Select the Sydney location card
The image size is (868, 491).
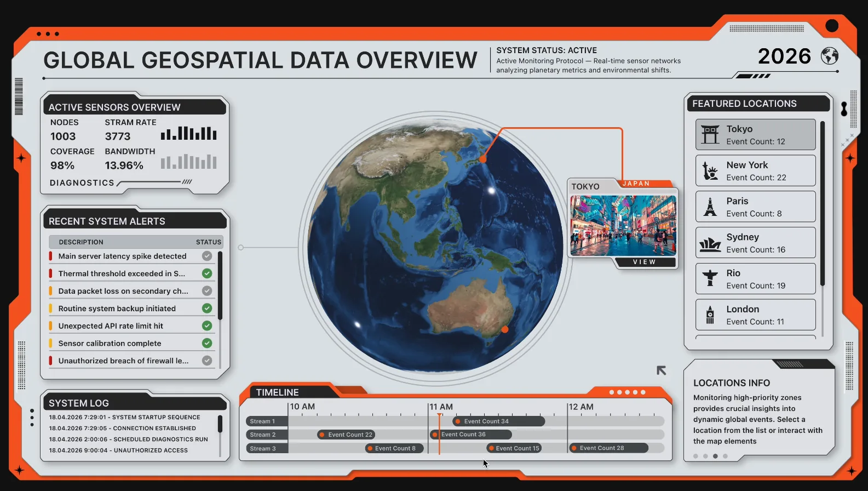tap(756, 243)
